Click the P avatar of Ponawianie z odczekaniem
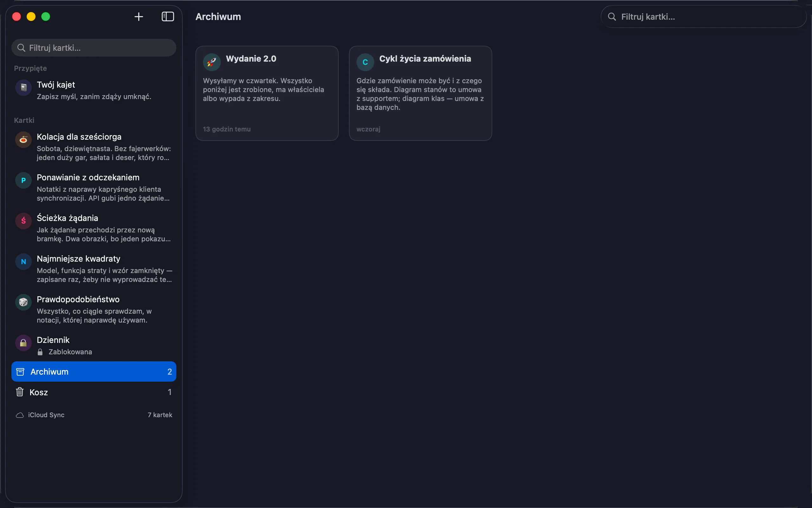This screenshot has height=508, width=812. tap(23, 180)
